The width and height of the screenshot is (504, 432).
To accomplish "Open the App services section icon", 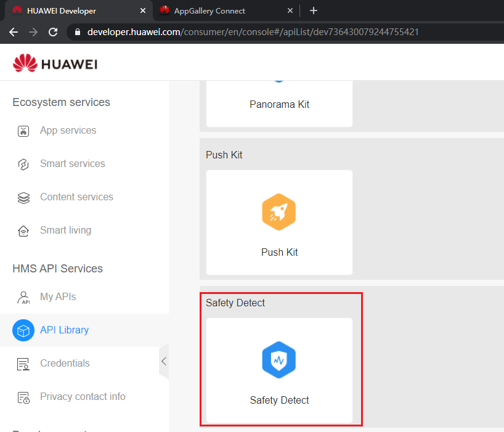I will [23, 130].
